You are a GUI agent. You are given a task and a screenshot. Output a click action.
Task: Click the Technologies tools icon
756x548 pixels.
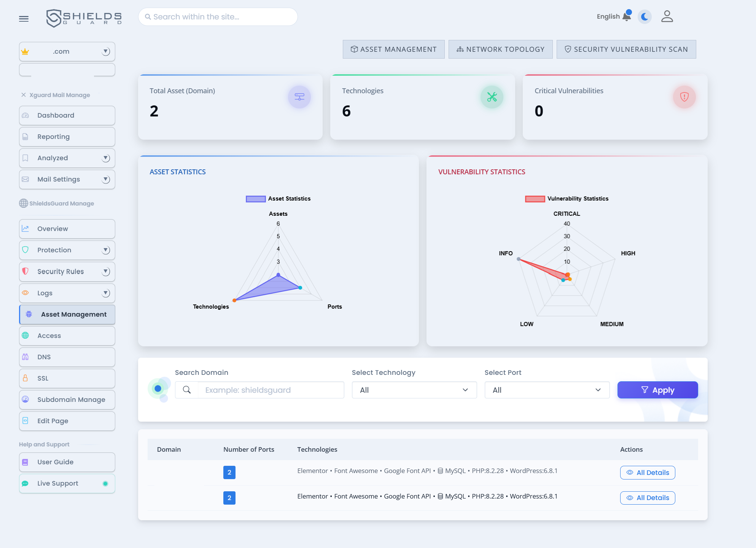[492, 97]
